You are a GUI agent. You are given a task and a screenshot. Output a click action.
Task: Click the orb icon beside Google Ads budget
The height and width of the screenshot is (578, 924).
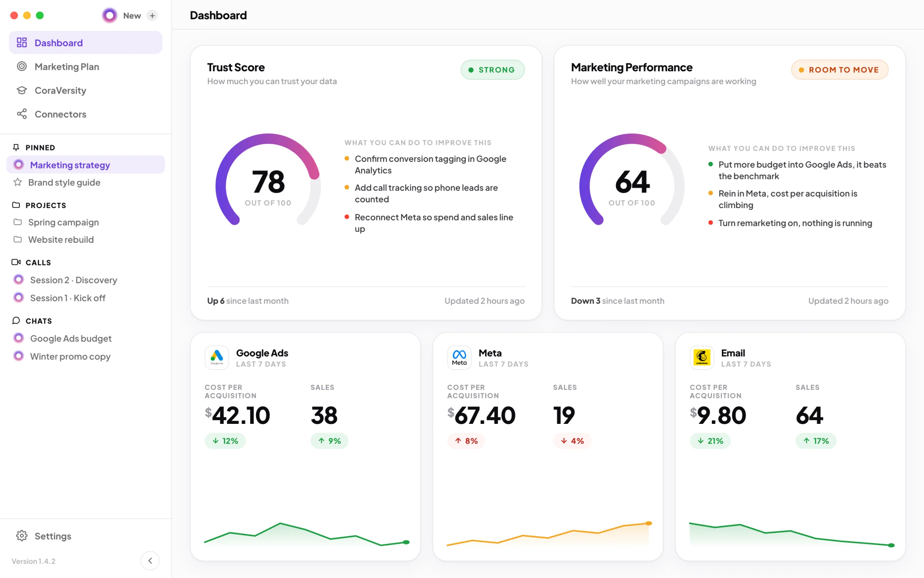coord(18,338)
